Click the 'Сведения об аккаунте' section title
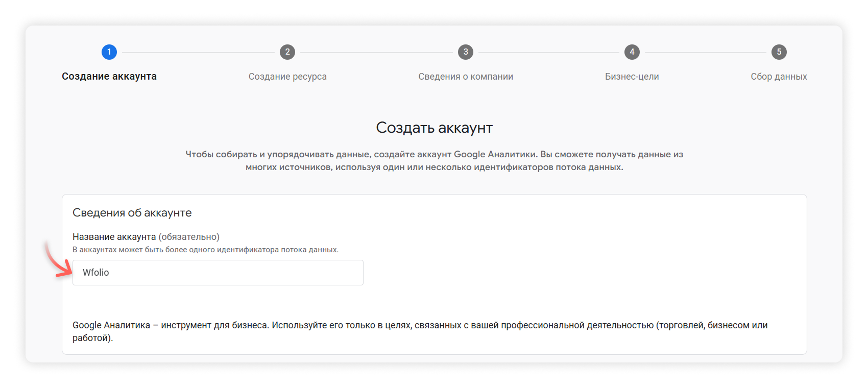 (x=132, y=213)
